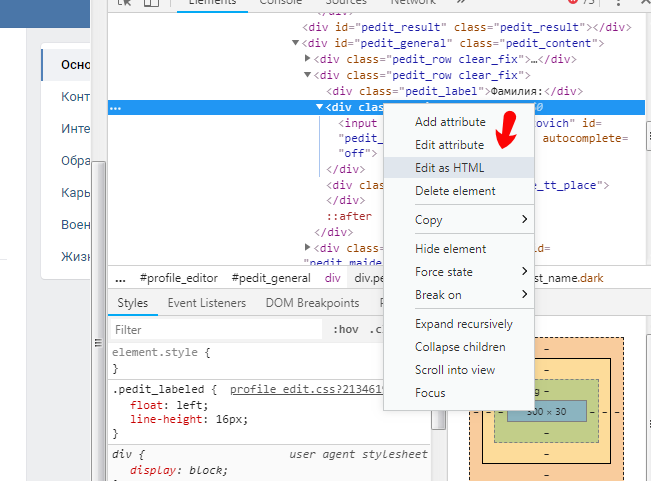Choose Add attribute from context menu
Viewport: 651px width, 481px height.
click(x=450, y=122)
